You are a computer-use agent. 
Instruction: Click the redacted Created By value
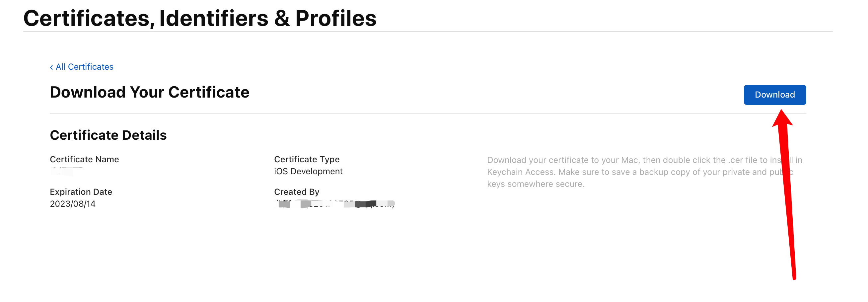coord(334,204)
